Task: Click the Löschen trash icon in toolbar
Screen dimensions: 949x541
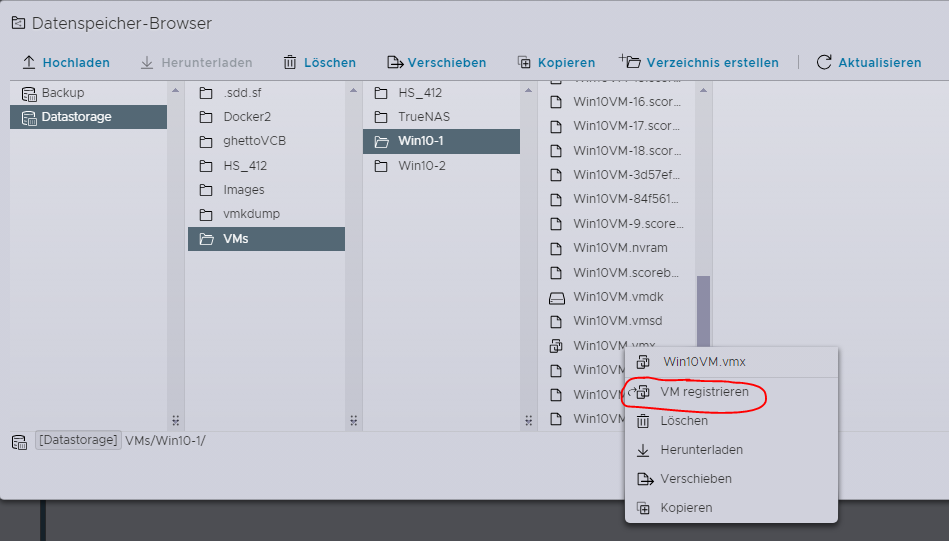Action: click(290, 62)
